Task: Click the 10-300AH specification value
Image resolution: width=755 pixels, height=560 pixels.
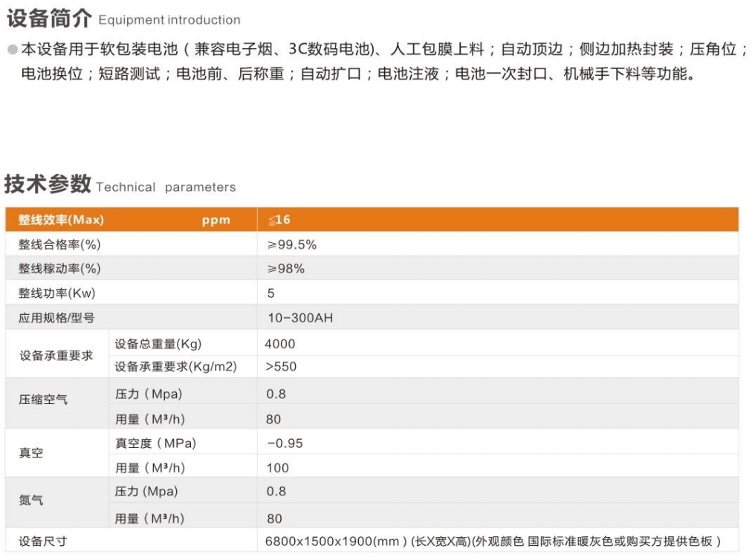Action: click(x=300, y=318)
